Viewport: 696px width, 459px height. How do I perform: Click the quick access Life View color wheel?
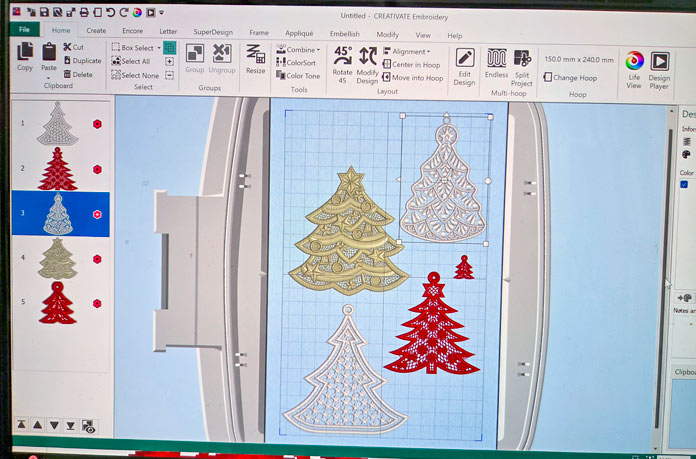[x=137, y=12]
